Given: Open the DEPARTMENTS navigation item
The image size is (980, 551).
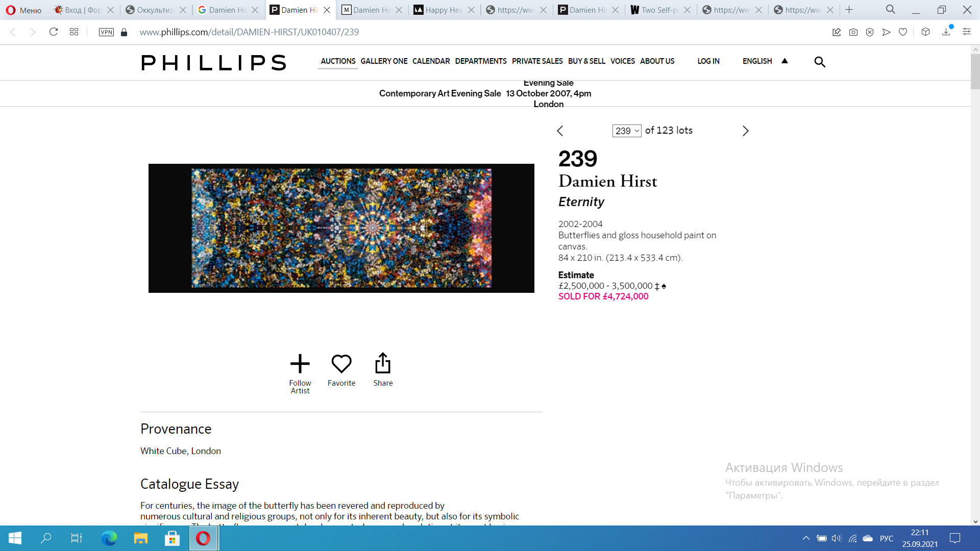Looking at the screenshot, I should (481, 61).
